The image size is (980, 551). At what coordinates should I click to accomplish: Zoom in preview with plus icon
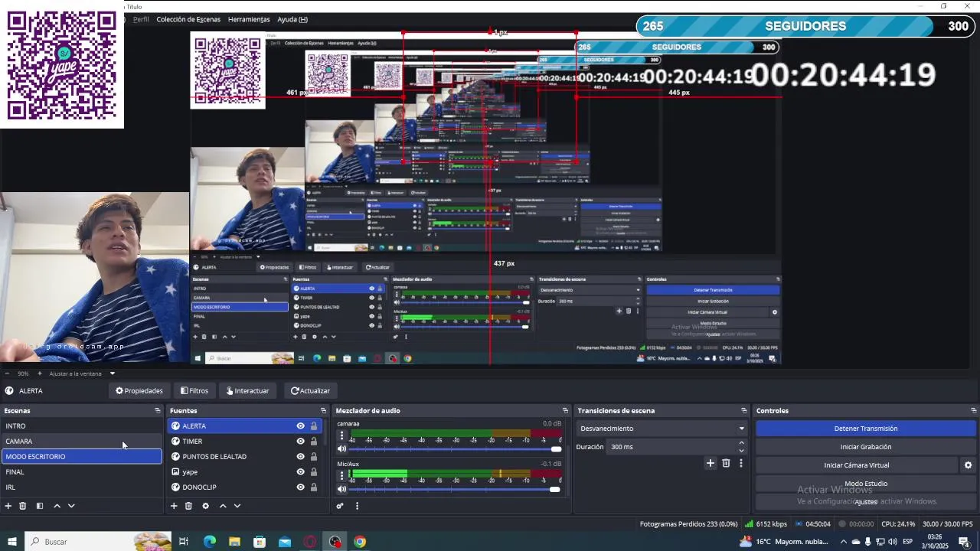[41, 373]
